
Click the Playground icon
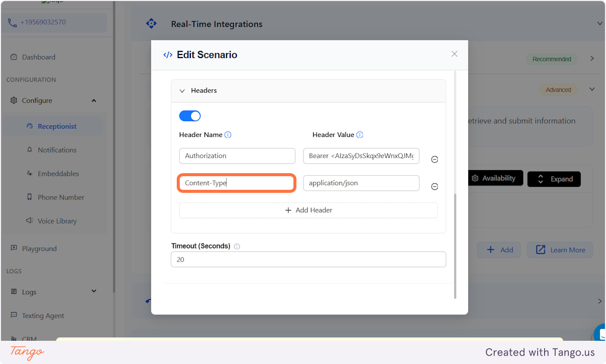tap(15, 248)
